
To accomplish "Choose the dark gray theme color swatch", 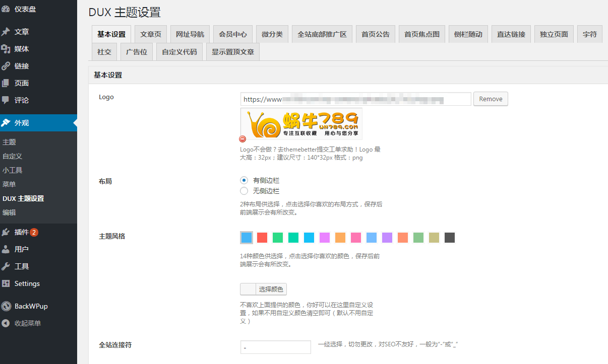I will click(x=450, y=238).
